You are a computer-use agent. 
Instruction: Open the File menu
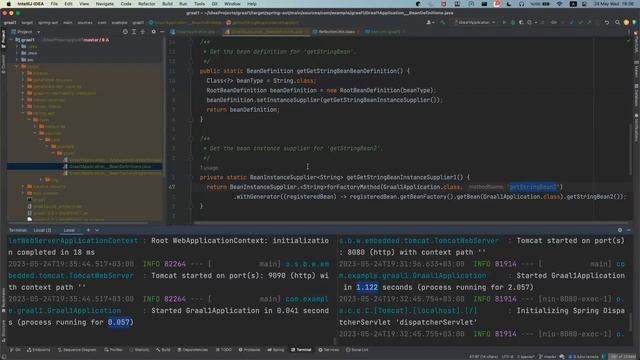point(54,4)
